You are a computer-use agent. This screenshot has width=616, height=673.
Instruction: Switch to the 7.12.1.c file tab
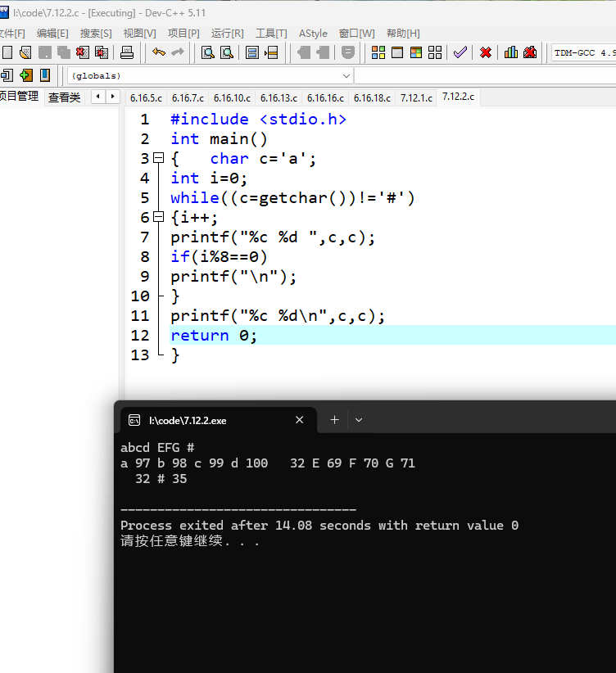coord(416,98)
